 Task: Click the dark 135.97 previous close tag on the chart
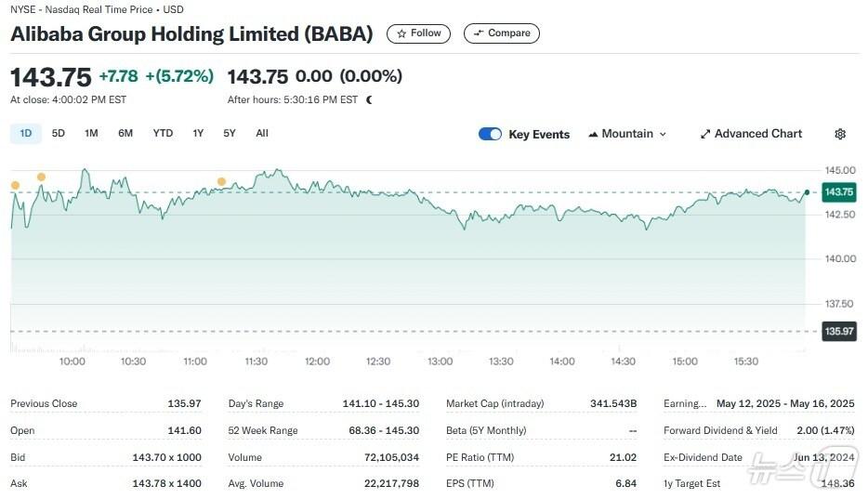(x=838, y=331)
